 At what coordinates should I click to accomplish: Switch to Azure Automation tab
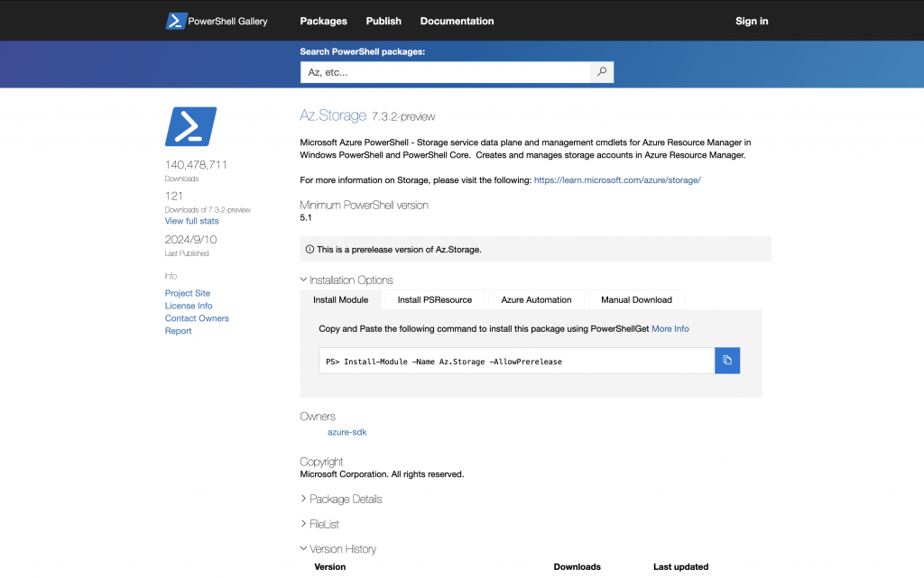pyautogui.click(x=536, y=299)
